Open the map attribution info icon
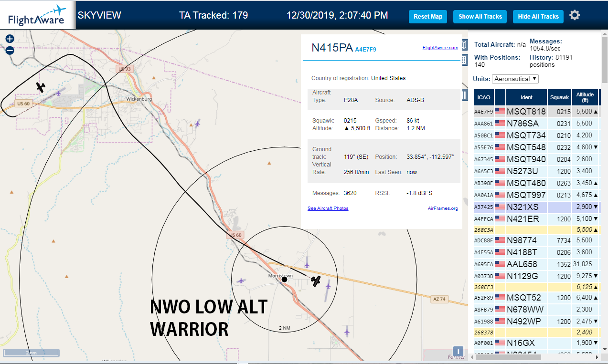Screen dimensions: 608x364 point(458,352)
